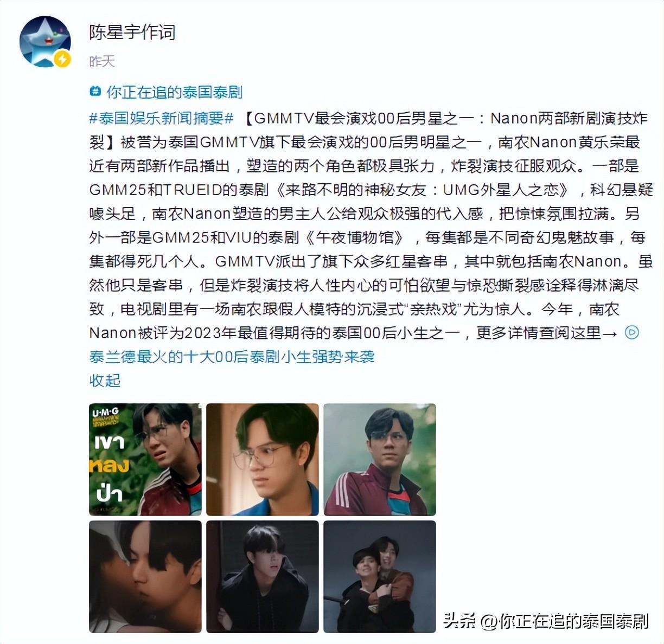
Task: Click the Thai text เขา on the poster
Action: click(x=109, y=442)
